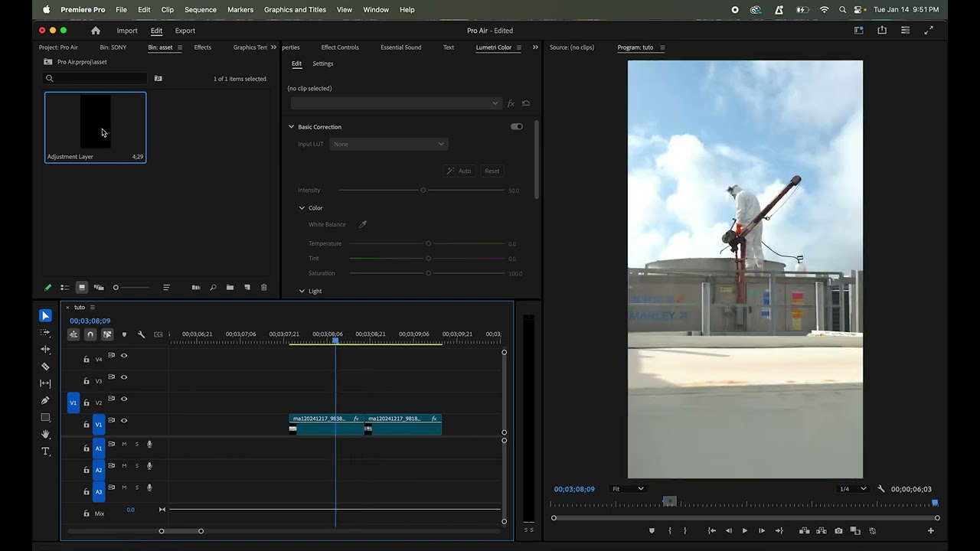Select the Adjustment Layer thumbnail
The height and width of the screenshot is (551, 980).
click(x=95, y=121)
